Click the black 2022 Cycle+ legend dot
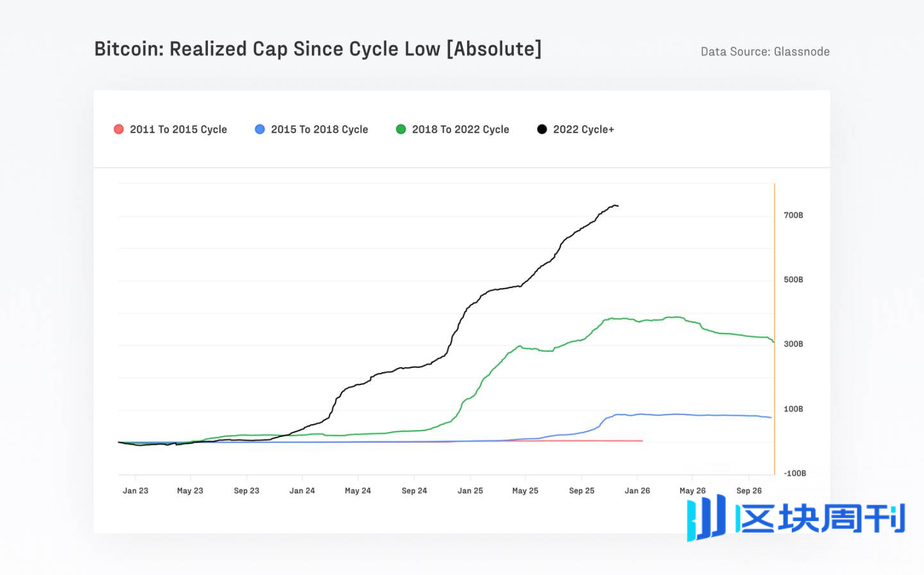Image resolution: width=924 pixels, height=575 pixels. [542, 129]
